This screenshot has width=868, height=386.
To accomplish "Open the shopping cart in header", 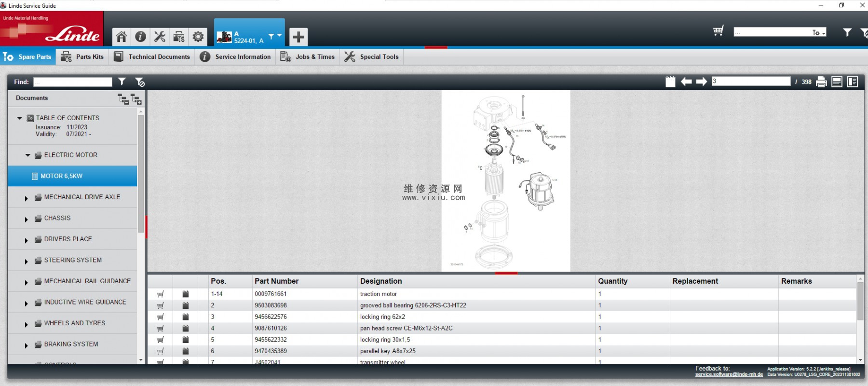I will [x=719, y=31].
